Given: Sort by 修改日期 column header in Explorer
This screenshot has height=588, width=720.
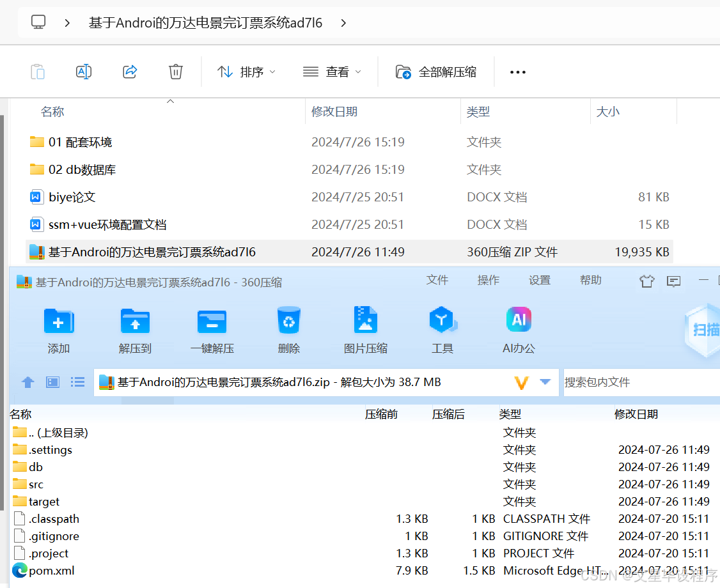Looking at the screenshot, I should point(334,112).
